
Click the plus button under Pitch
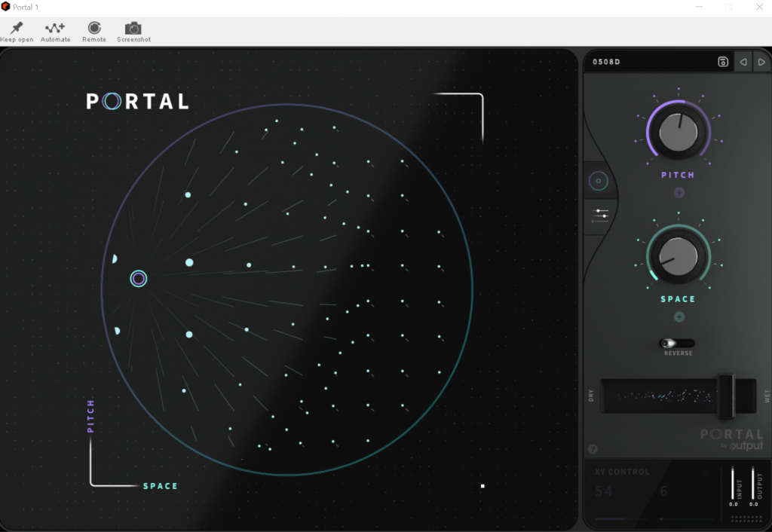pyautogui.click(x=679, y=193)
